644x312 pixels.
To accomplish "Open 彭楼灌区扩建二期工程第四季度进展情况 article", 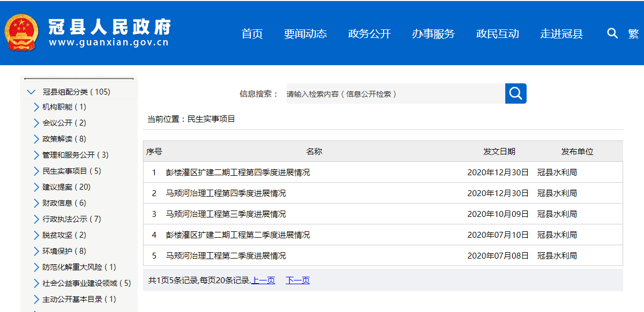I will click(237, 173).
